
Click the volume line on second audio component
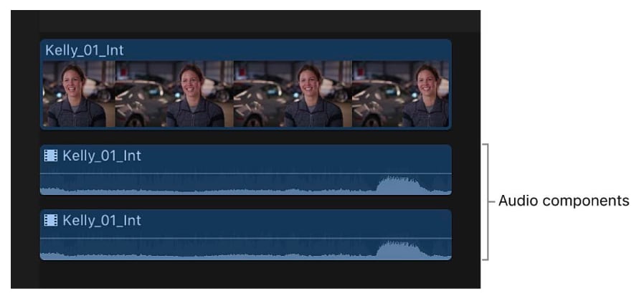coord(245,238)
